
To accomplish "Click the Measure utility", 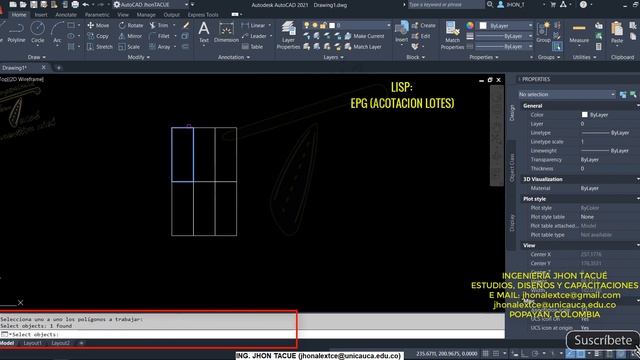I will (x=579, y=33).
